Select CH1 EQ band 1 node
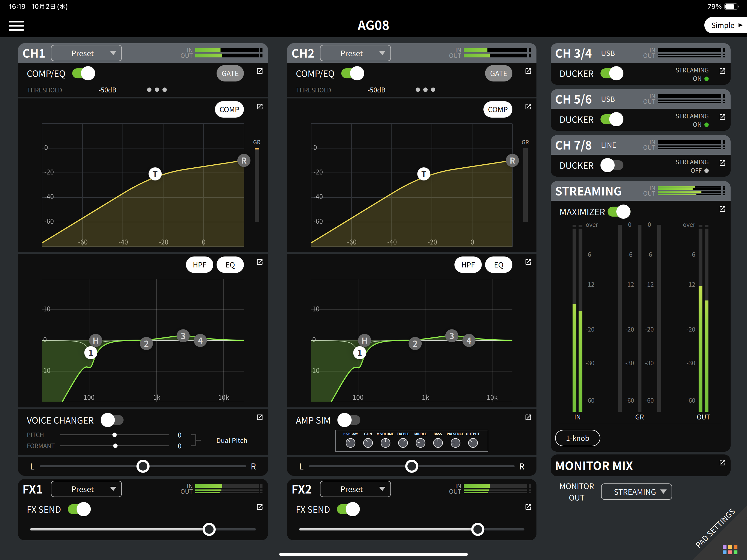 (91, 353)
